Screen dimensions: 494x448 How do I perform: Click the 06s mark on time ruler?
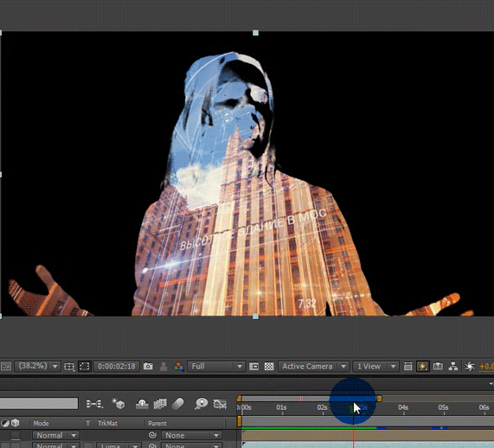coord(484,407)
